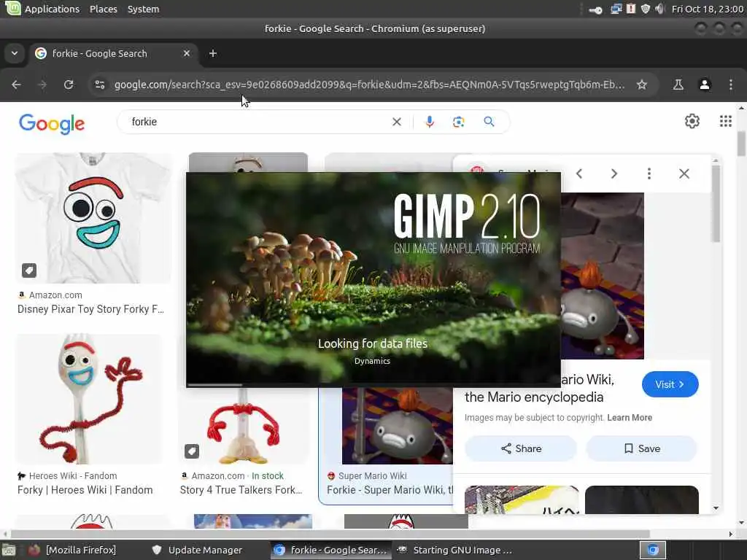Click the clock showing Fri Oct 18, 23:00
The width and height of the screenshot is (747, 560).
click(707, 9)
